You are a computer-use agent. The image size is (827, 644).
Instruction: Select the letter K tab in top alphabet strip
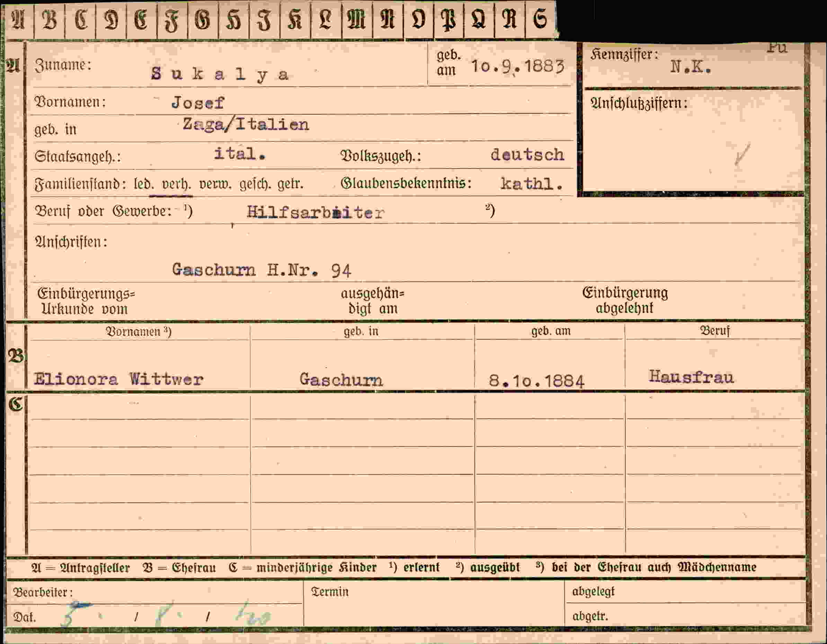pyautogui.click(x=295, y=20)
